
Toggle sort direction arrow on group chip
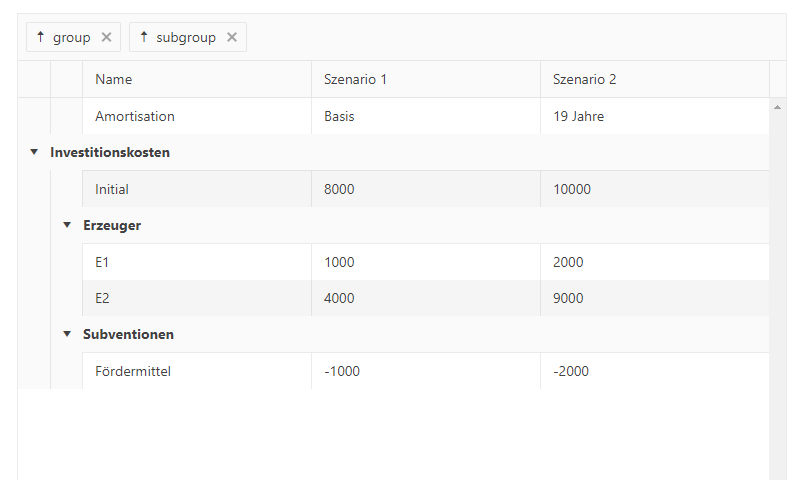[x=40, y=37]
